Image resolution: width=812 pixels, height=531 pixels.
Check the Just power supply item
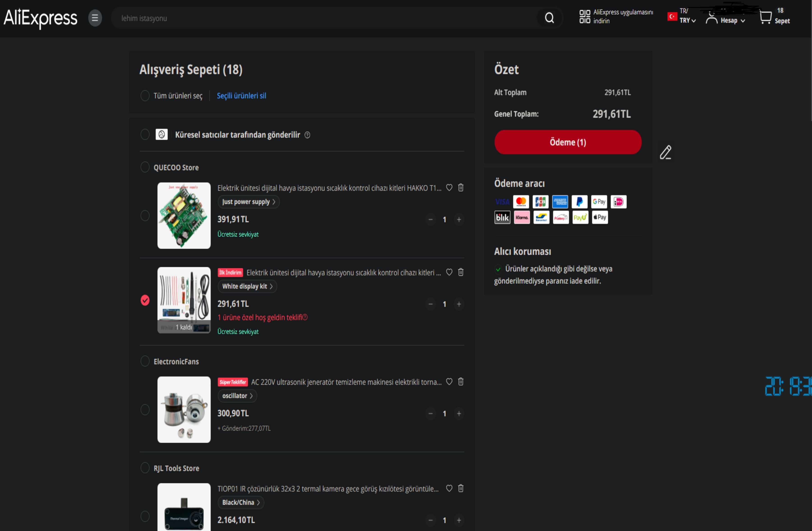pyautogui.click(x=145, y=215)
